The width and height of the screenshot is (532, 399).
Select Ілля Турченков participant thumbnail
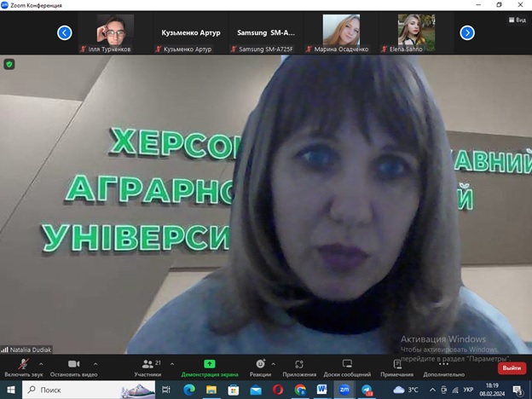pyautogui.click(x=115, y=33)
